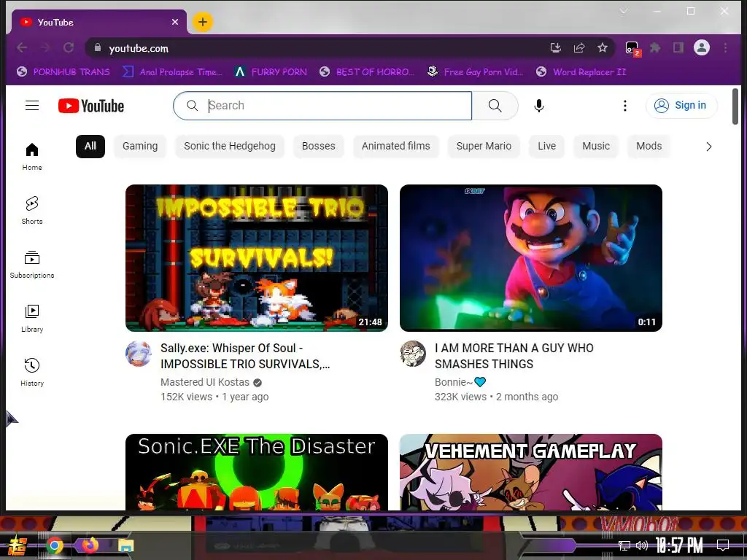
Task: Open History from sidebar
Action: pos(32,372)
